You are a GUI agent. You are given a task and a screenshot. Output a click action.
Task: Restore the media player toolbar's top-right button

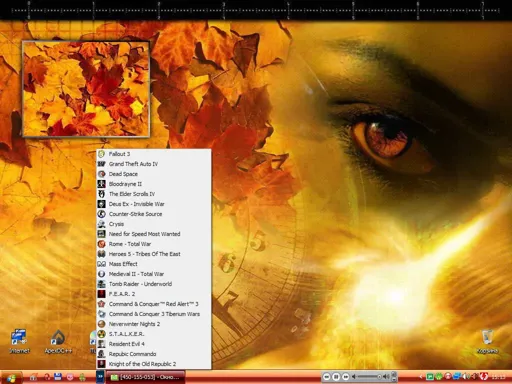pyautogui.click(x=394, y=374)
